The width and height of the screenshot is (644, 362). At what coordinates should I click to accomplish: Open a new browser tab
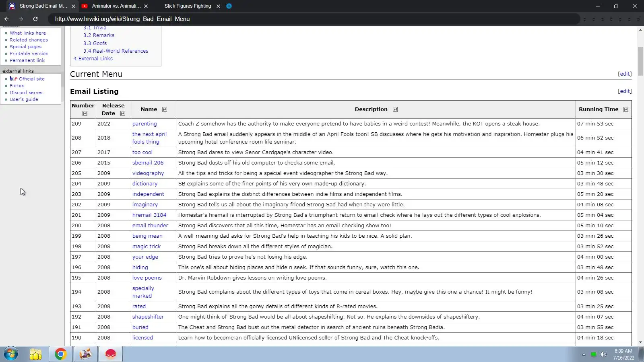tap(229, 6)
